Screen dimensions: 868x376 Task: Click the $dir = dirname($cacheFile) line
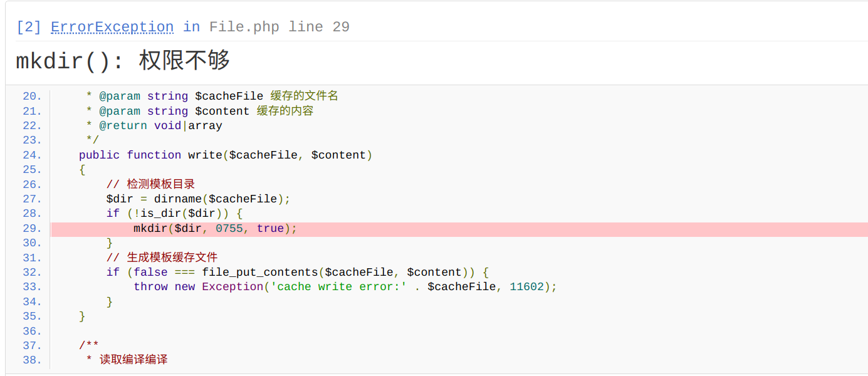click(198, 199)
